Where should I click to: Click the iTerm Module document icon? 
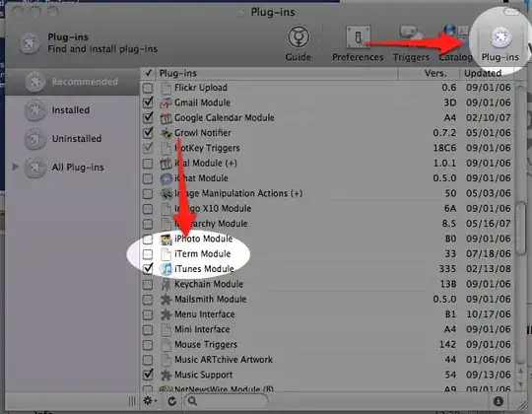pos(166,254)
